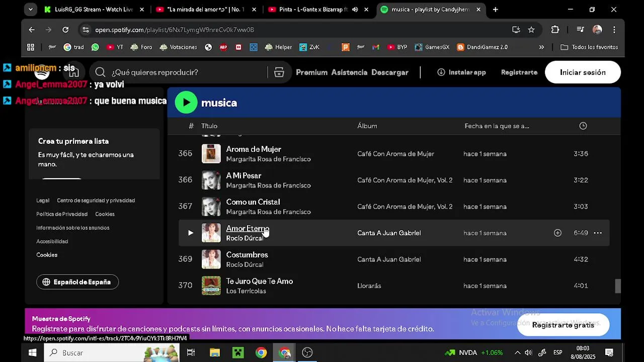Click install app icon in address bar
This screenshot has width=644, height=362.
click(516, 30)
